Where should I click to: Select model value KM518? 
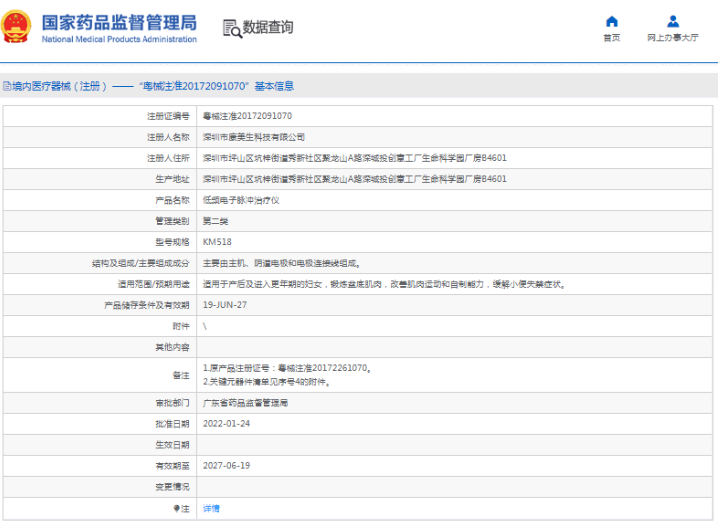(x=217, y=242)
